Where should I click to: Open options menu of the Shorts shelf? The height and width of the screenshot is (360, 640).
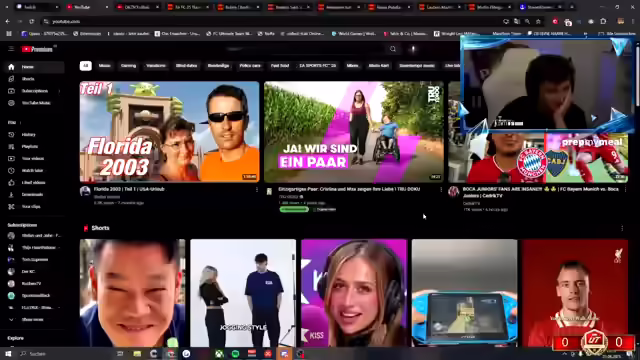coord(622,229)
